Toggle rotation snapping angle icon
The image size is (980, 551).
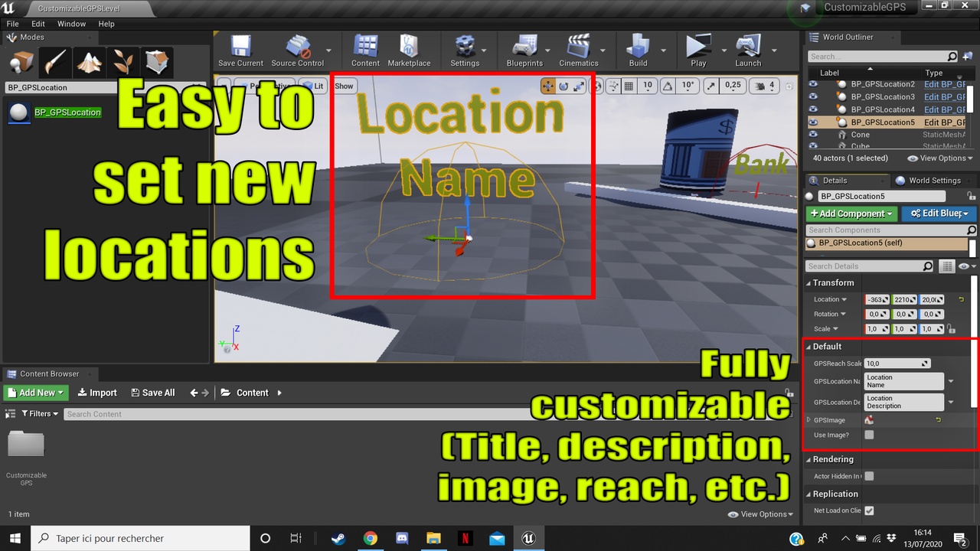668,86
